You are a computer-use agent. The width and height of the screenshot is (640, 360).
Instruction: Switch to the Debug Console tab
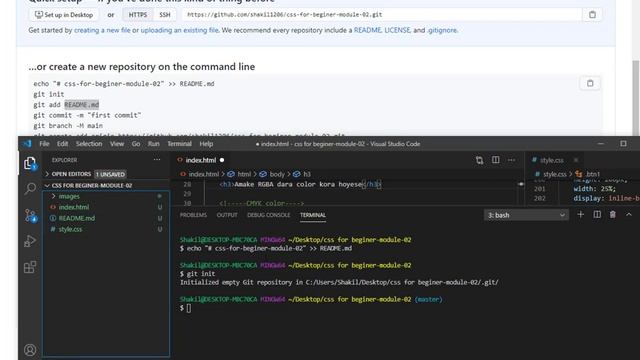click(x=268, y=215)
